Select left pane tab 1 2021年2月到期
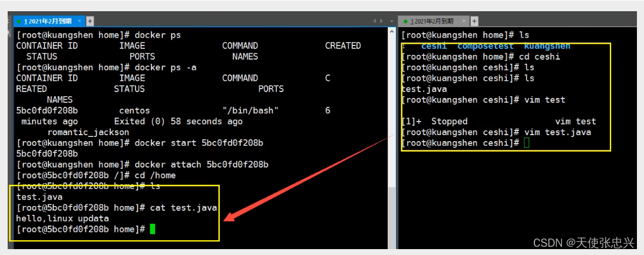Image resolution: width=644 pixels, height=255 pixels. tap(49, 21)
